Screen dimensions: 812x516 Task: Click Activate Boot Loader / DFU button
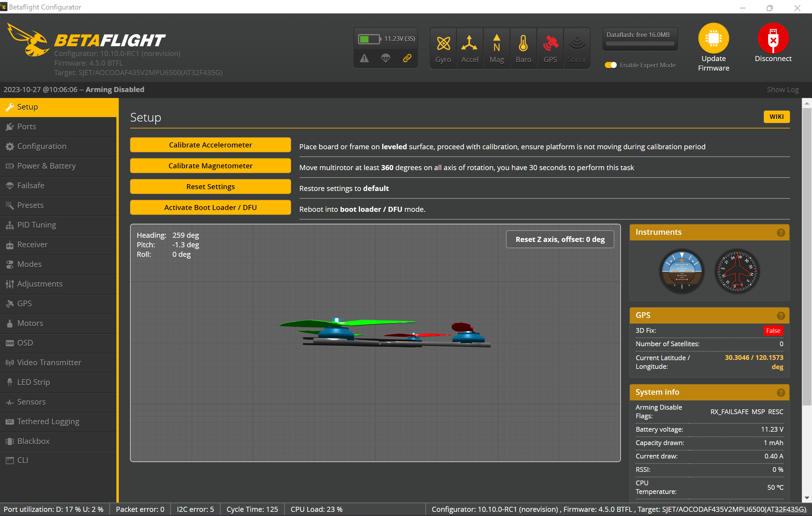pos(210,208)
